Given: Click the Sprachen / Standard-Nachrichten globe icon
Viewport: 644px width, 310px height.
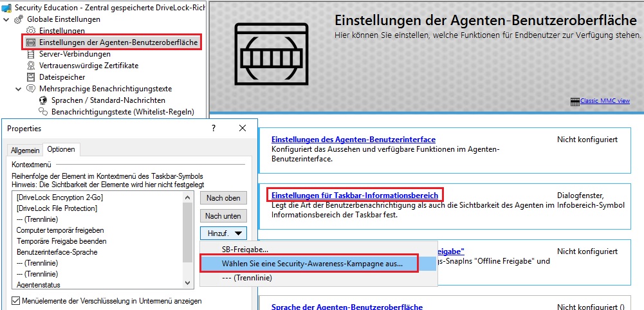Looking at the screenshot, I should click(44, 100).
